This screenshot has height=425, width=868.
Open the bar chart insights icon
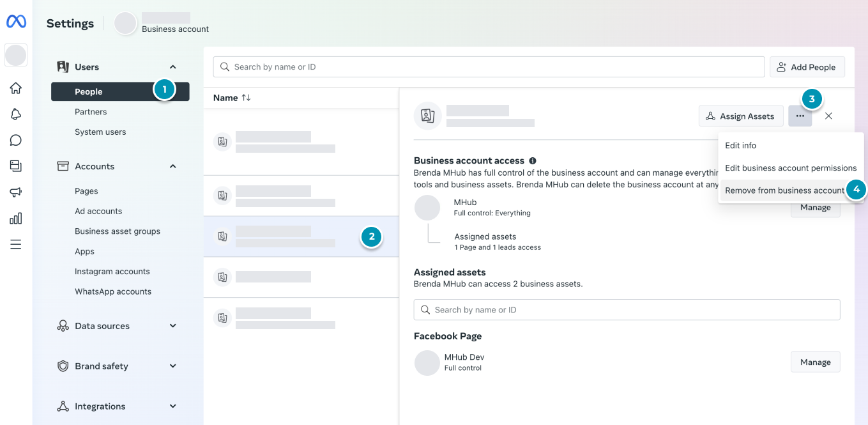pos(16,219)
